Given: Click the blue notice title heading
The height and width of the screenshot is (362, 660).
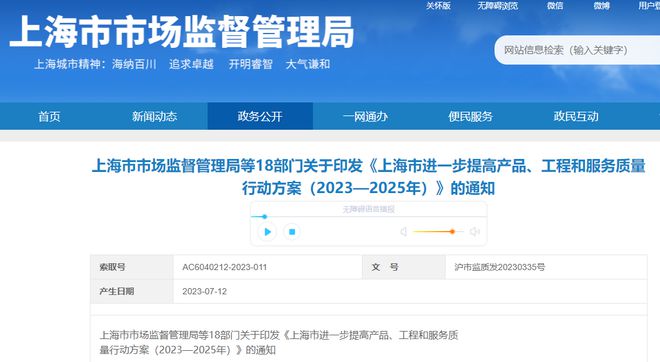Looking at the screenshot, I should click(368, 177).
